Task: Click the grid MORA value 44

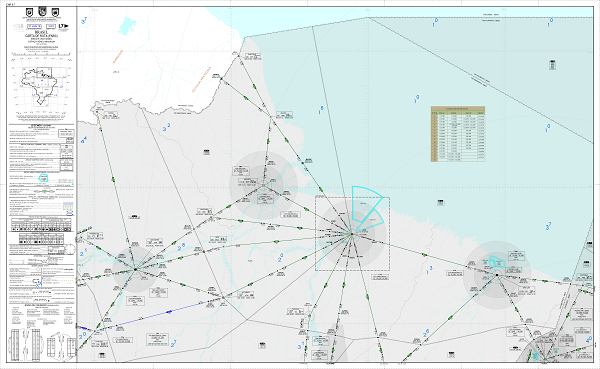Action: click(83, 140)
